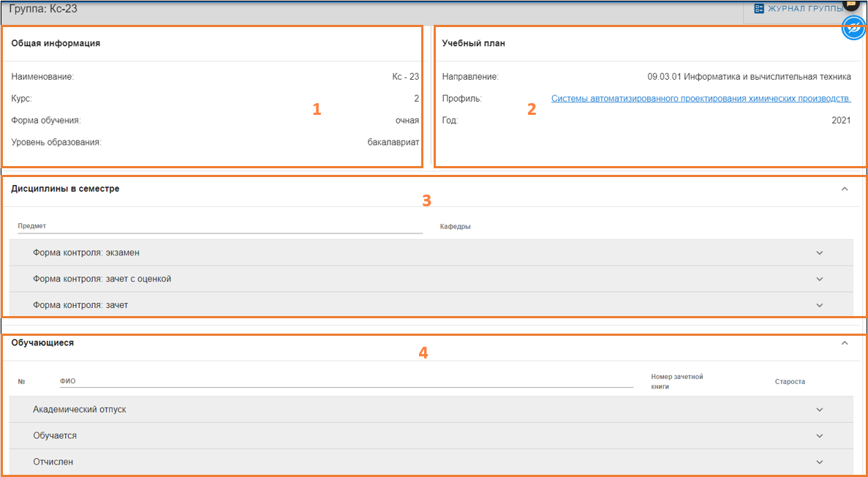868x477 pixels.
Task: Expand Форма контроля: зачет с оценкой chevron
Action: [x=819, y=279]
